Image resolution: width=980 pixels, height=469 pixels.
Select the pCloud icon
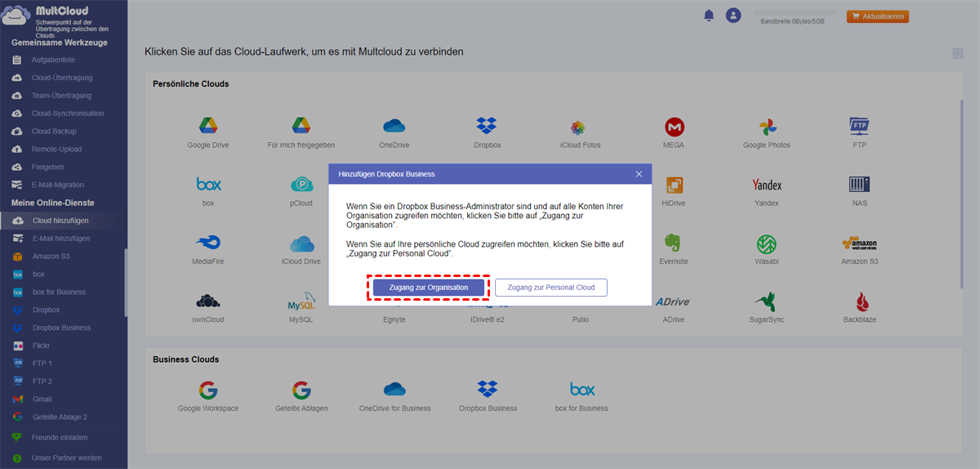[301, 185]
